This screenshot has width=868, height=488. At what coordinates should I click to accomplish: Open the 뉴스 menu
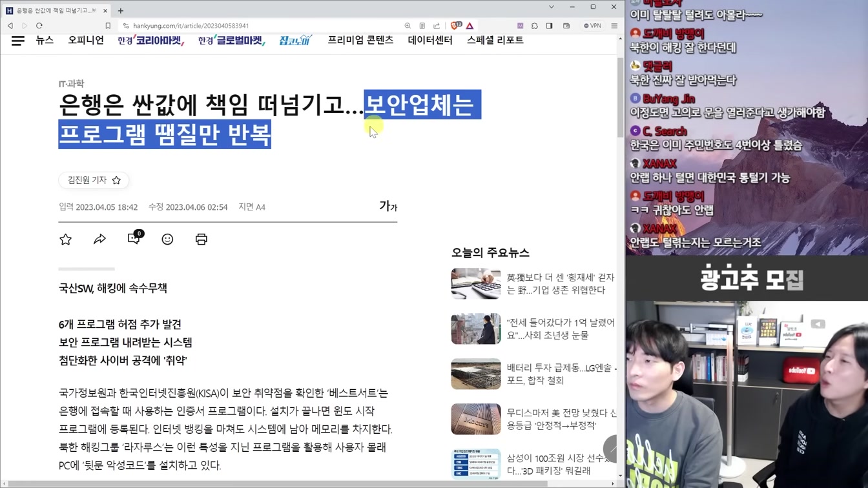point(45,40)
